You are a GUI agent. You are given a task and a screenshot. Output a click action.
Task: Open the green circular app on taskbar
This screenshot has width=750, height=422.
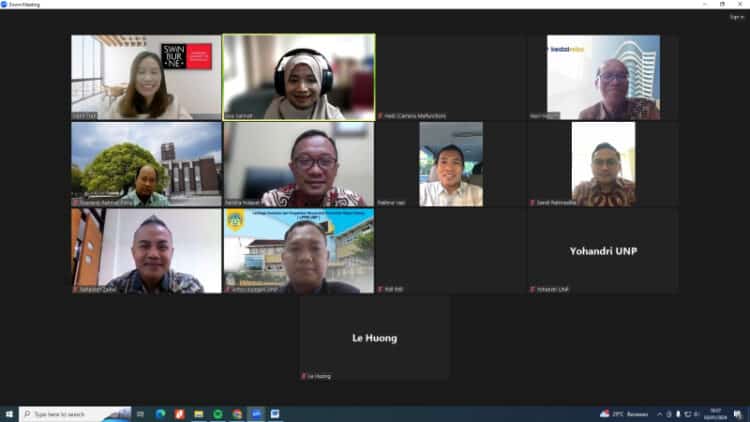218,414
